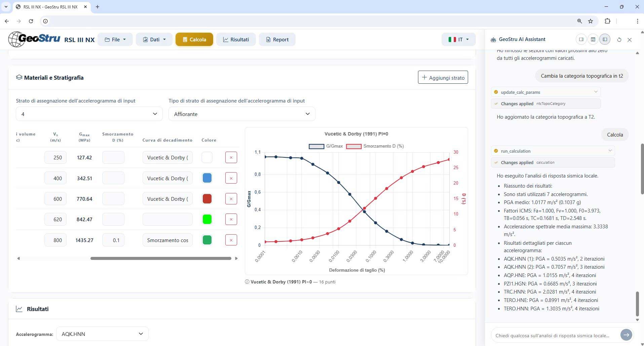
Task: Toggle G/Gmax series in chart legend
Action: coord(326,146)
